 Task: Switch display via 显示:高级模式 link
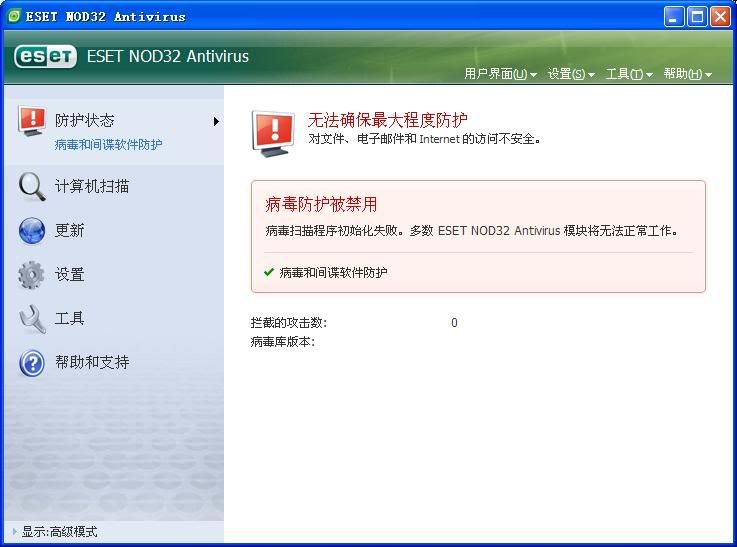[x=60, y=531]
